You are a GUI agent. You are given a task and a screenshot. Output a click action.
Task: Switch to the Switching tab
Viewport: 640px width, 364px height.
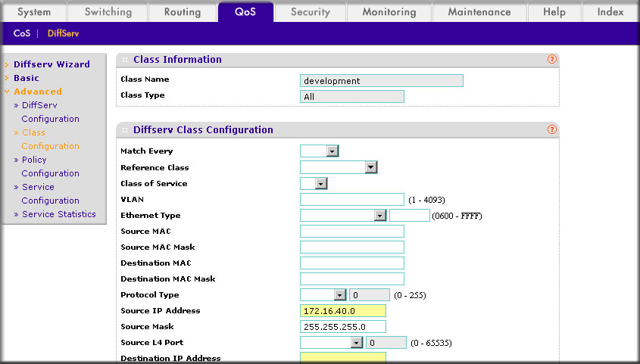pyautogui.click(x=108, y=12)
